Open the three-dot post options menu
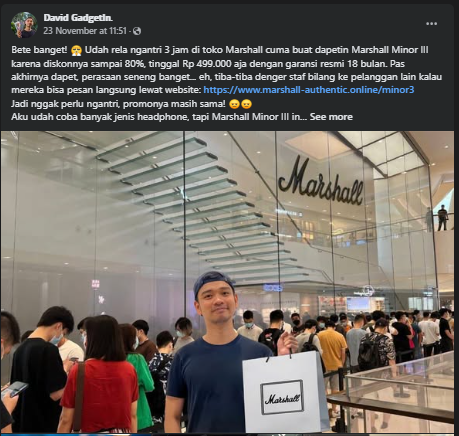The image size is (459, 436). pyautogui.click(x=431, y=24)
